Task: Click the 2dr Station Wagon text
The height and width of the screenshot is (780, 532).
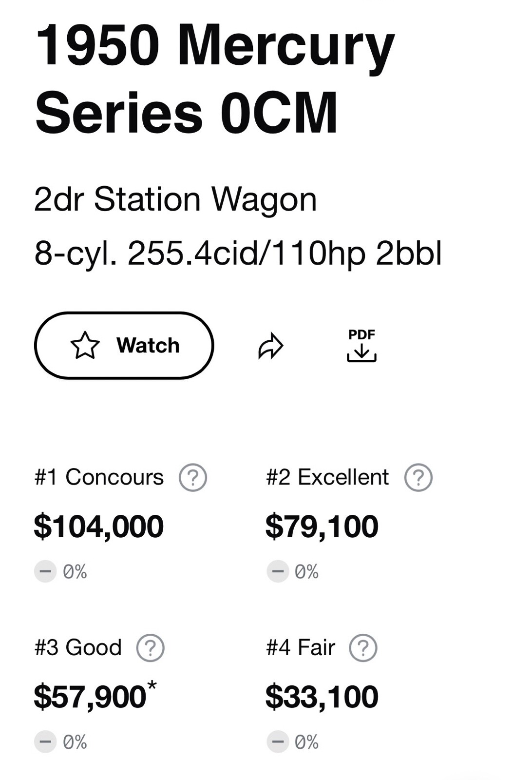Action: [175, 199]
